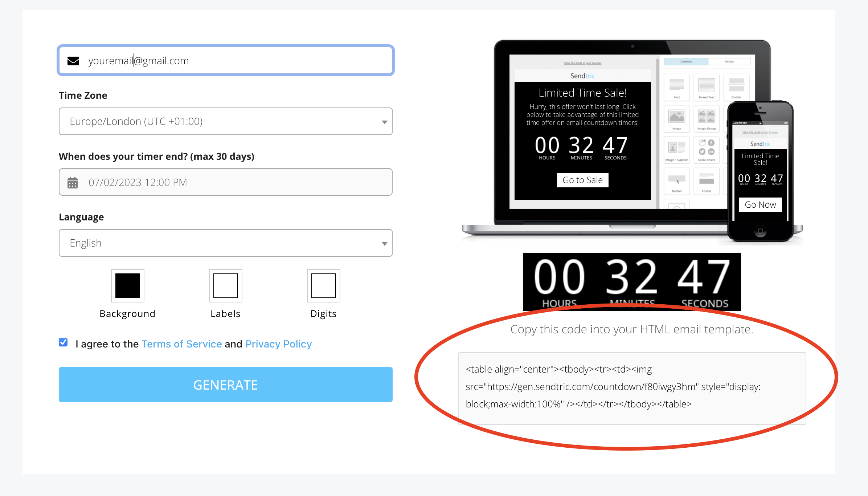The height and width of the screenshot is (496, 868).
Task: Click into the email address input field
Action: [226, 60]
